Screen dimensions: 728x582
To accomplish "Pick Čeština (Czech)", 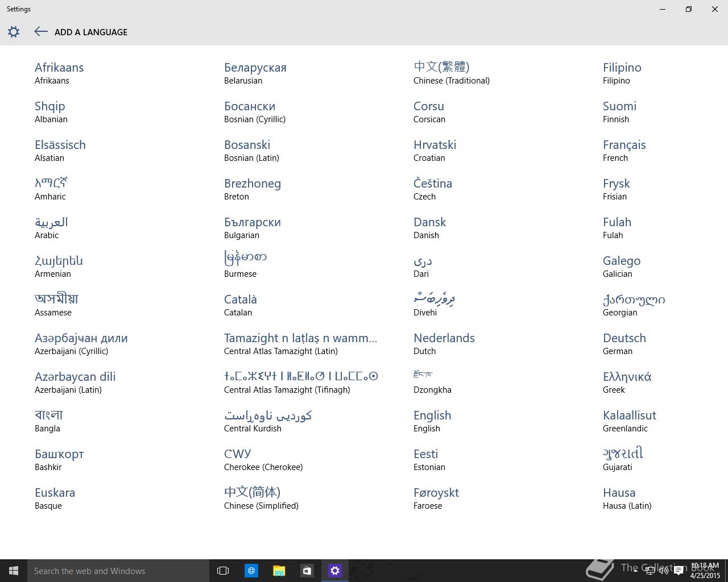I will tap(433, 189).
